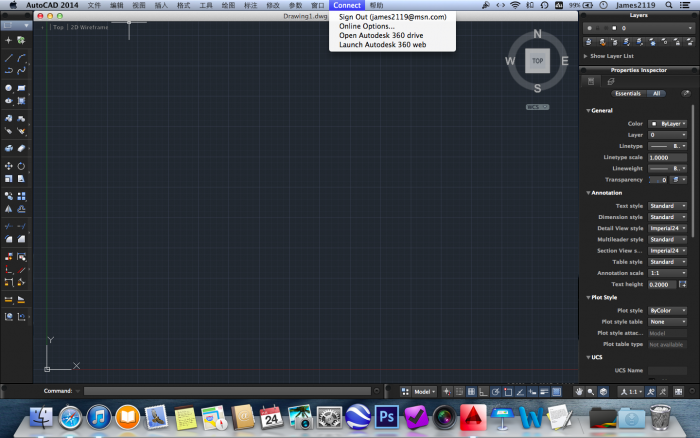This screenshot has height=438, width=700.
Task: Select Online Options... menu item
Action: pyautogui.click(x=367, y=26)
